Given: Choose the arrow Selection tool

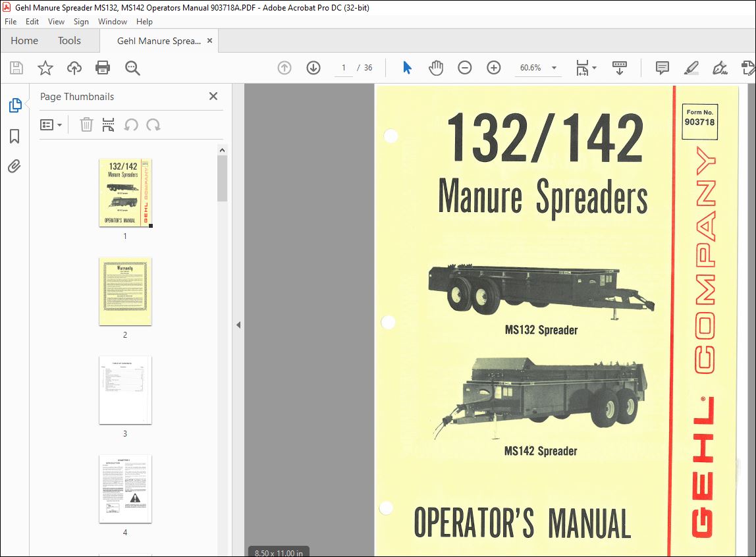Looking at the screenshot, I should coord(407,68).
